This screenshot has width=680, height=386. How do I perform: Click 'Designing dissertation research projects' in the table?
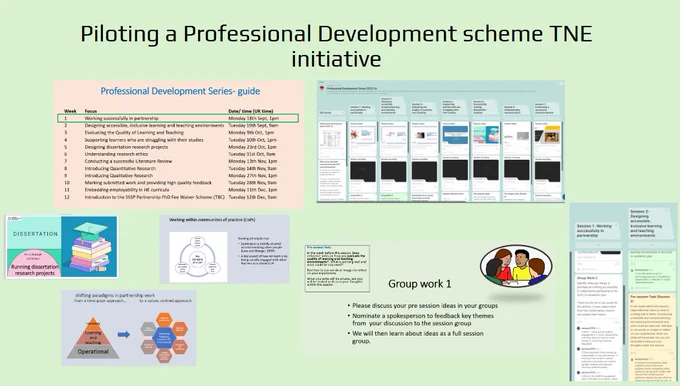pos(126,147)
